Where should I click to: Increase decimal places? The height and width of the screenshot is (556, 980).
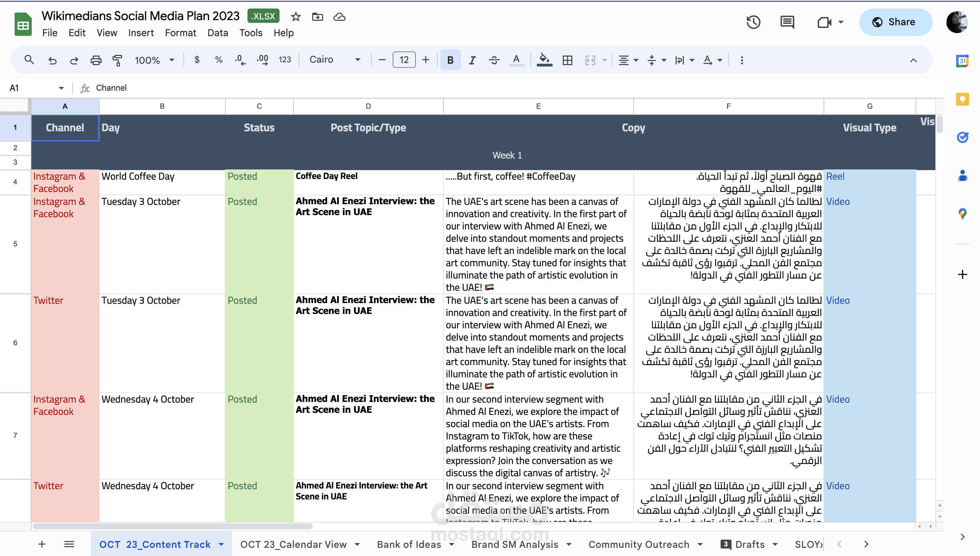click(262, 60)
